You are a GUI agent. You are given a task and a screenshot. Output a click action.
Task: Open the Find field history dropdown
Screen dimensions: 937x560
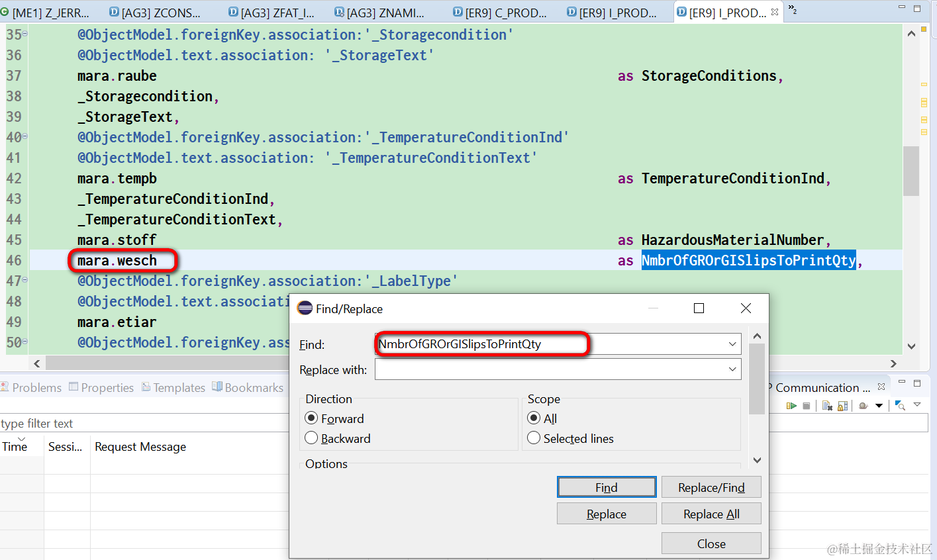pyautogui.click(x=732, y=344)
